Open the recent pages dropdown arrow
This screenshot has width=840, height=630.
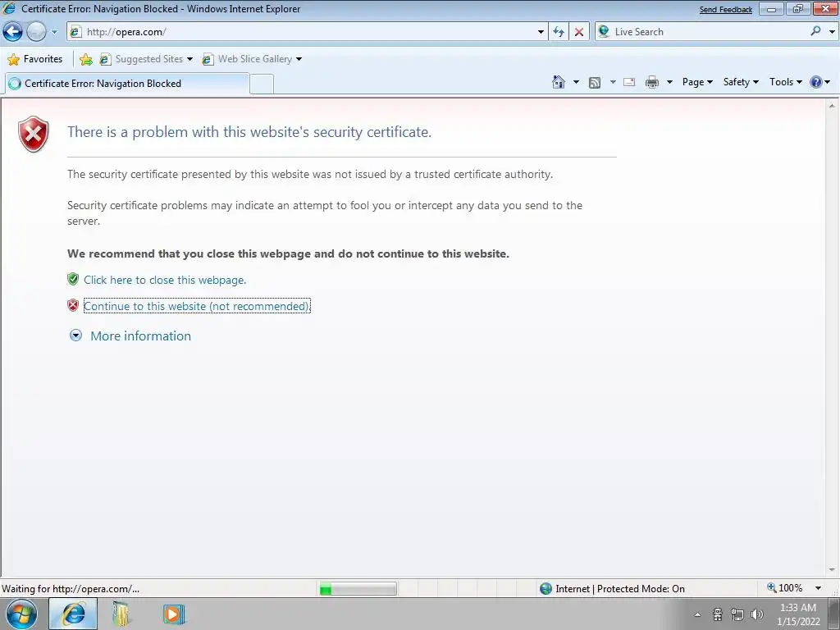(54, 32)
